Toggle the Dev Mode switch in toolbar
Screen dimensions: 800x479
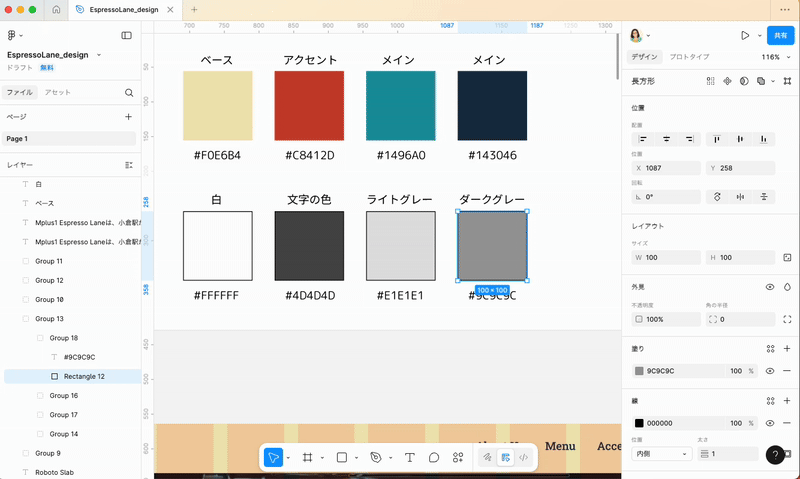tap(523, 457)
